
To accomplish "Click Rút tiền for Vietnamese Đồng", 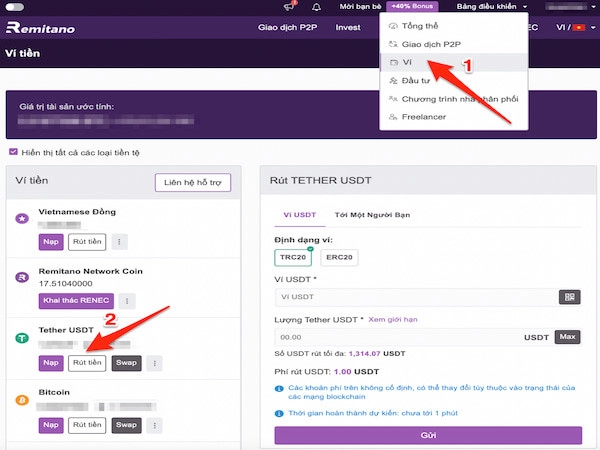I will pyautogui.click(x=87, y=242).
